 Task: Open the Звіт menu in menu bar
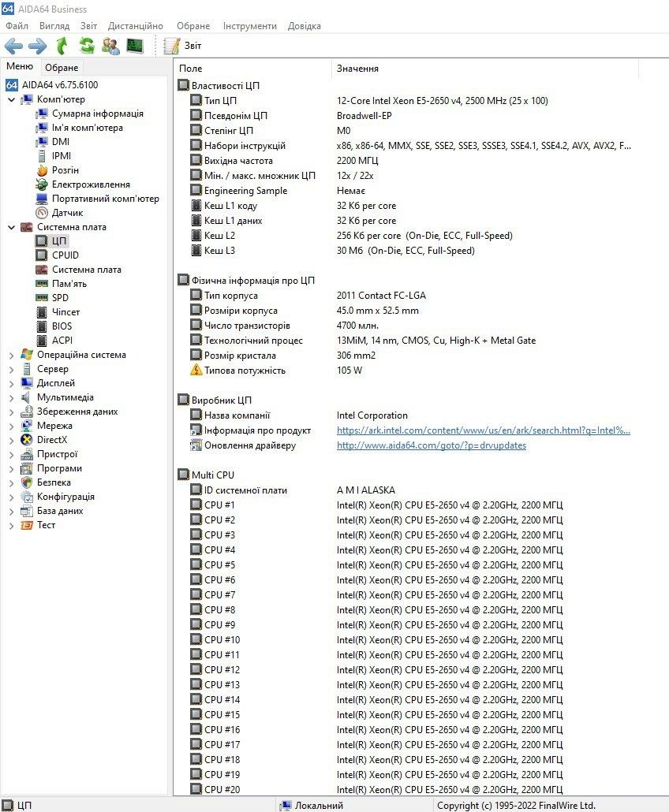88,26
